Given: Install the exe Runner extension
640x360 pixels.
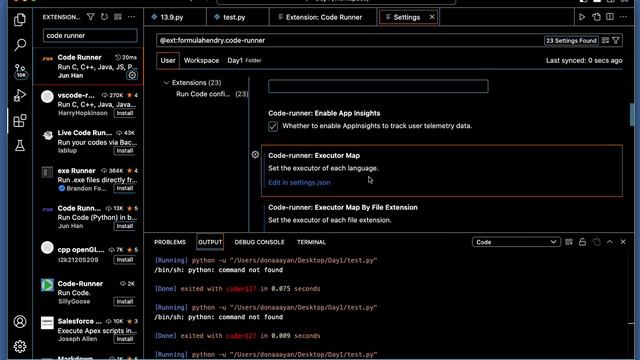Looking at the screenshot, I should (124, 188).
